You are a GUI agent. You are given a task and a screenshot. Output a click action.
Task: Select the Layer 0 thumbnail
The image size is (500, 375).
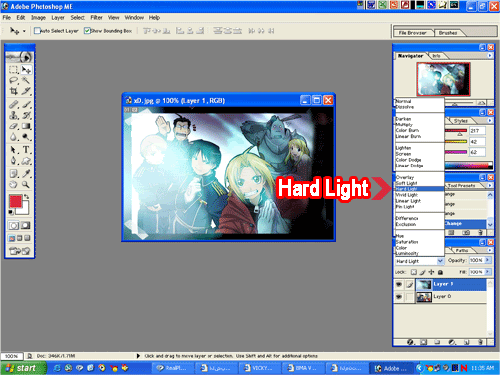tap(424, 297)
